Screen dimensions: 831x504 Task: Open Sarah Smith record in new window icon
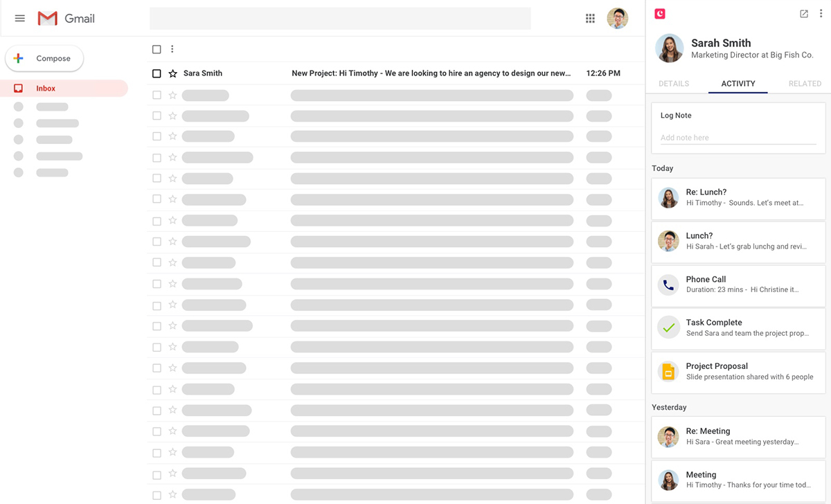(x=804, y=14)
